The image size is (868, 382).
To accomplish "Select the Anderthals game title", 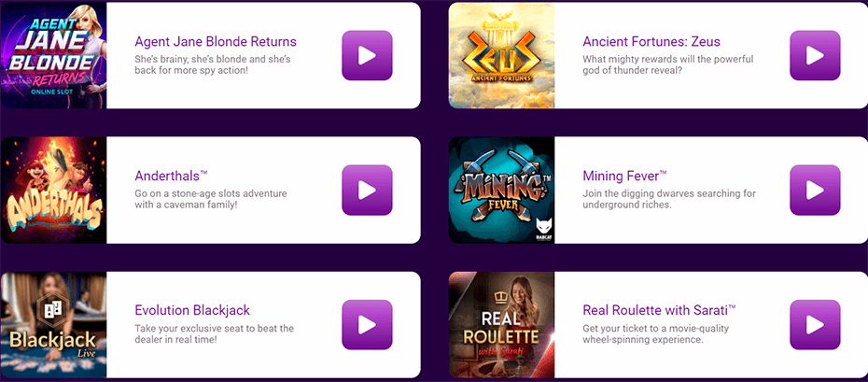I will click(171, 176).
